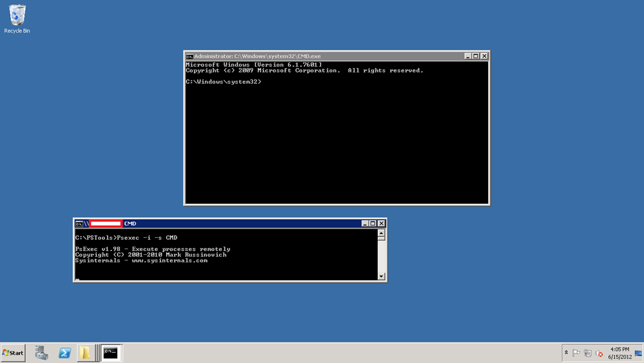Open the network status tray icon
644x363 pixels.
pyautogui.click(x=588, y=353)
